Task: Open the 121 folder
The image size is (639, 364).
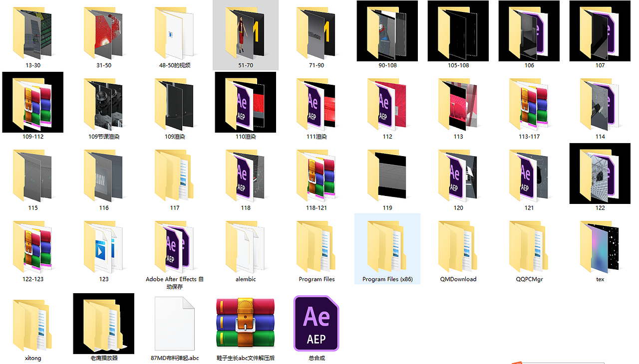Action: point(529,176)
